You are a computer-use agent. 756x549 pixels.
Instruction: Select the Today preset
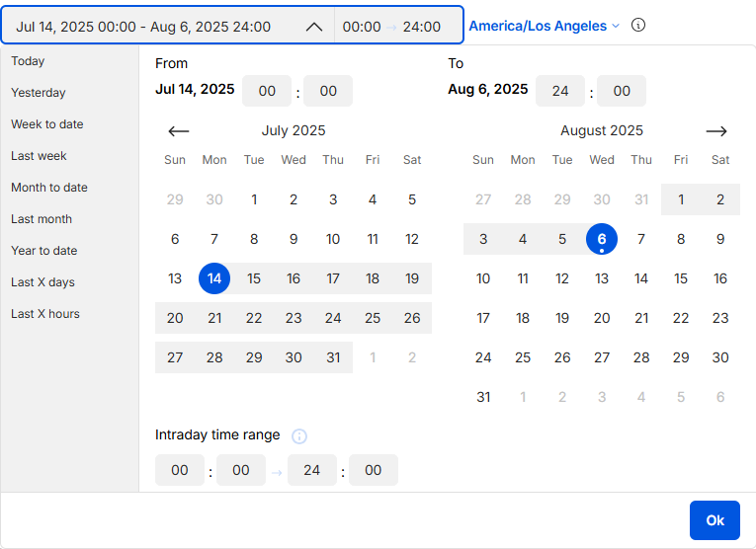[28, 61]
